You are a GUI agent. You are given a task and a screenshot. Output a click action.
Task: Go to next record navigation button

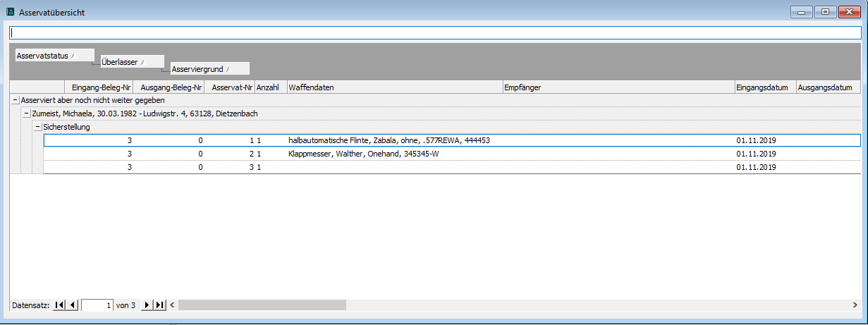pyautogui.click(x=147, y=305)
